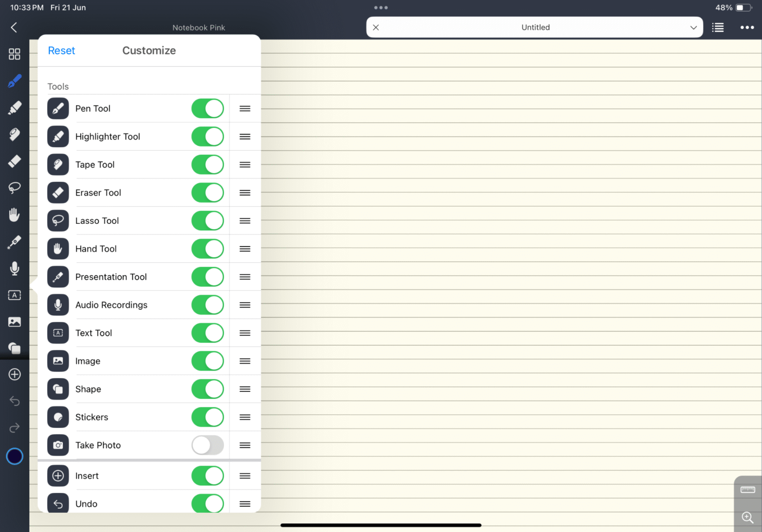The image size is (762, 532).
Task: Open the Untitled notebook dropdown
Action: (x=693, y=27)
